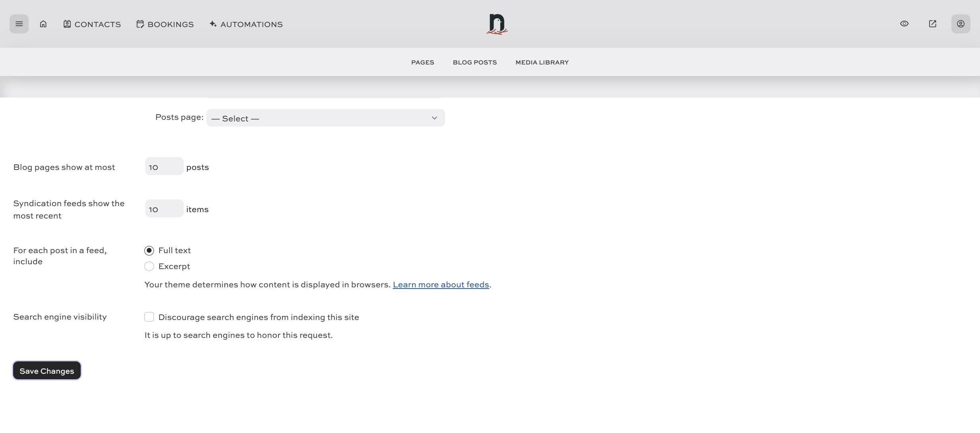The height and width of the screenshot is (433, 980).
Task: Click the eye preview icon
Action: point(904,24)
